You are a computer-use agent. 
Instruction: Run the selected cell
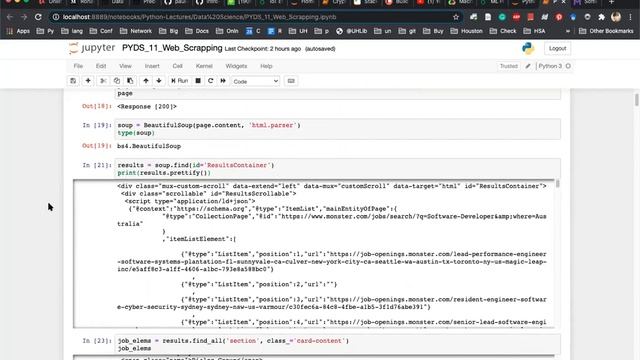pyautogui.click(x=180, y=81)
